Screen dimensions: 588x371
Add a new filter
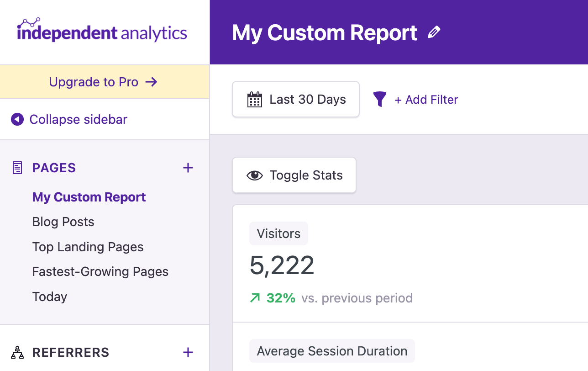click(426, 99)
